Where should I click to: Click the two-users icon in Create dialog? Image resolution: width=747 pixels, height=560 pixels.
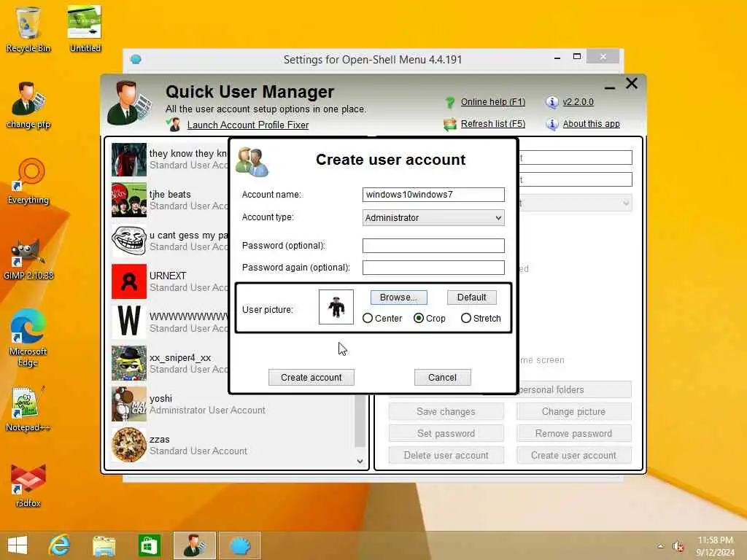pos(252,161)
